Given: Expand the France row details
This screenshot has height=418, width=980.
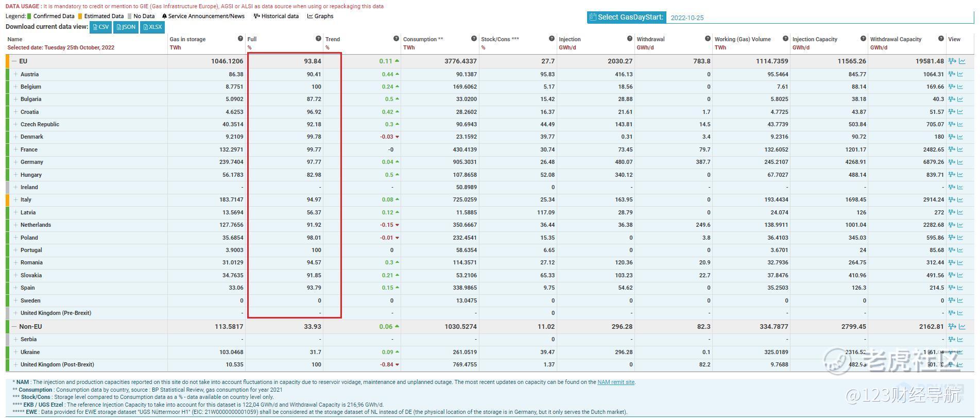Looking at the screenshot, I should (x=16, y=149).
